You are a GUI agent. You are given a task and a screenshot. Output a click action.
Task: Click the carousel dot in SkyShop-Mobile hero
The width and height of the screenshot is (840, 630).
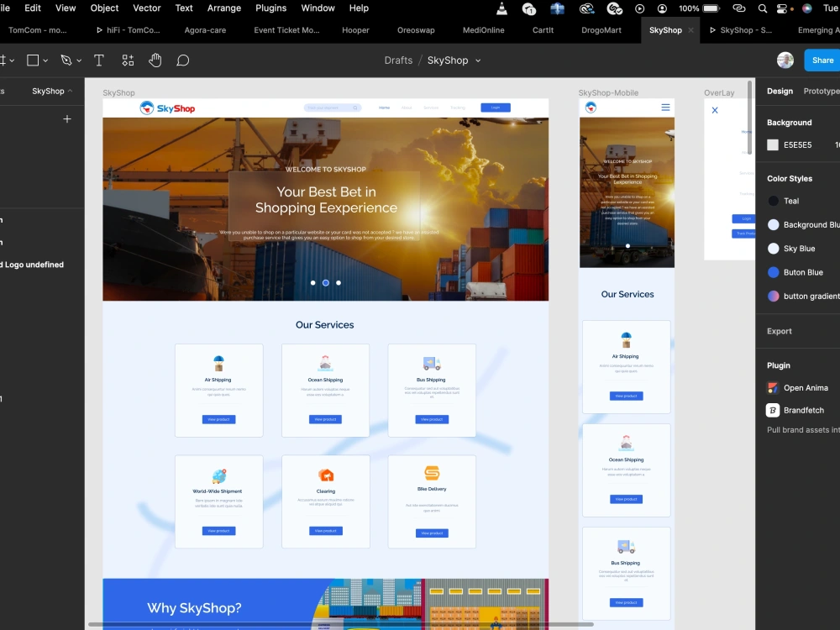coord(627,246)
